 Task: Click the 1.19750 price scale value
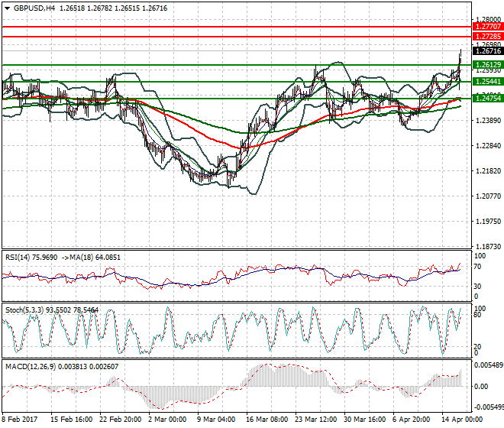tap(488, 222)
